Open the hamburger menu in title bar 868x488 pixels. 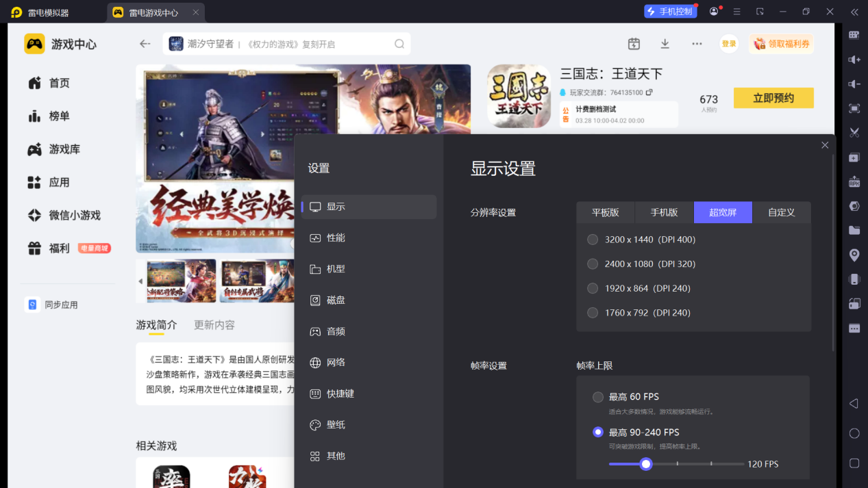click(736, 12)
